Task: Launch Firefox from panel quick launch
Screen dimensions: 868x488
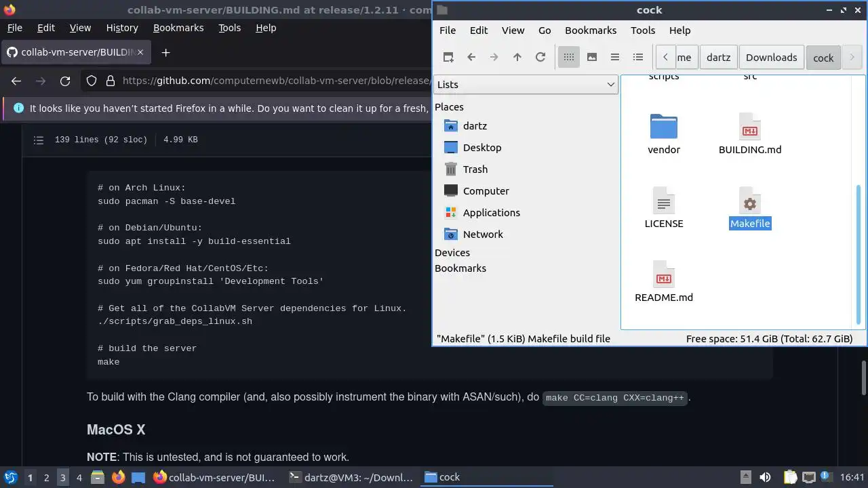Action: click(x=118, y=477)
